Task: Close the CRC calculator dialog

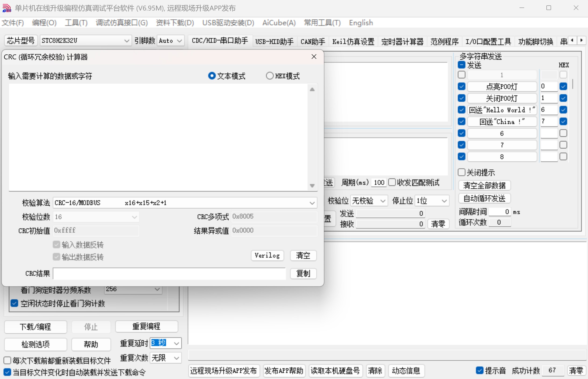Action: point(314,57)
